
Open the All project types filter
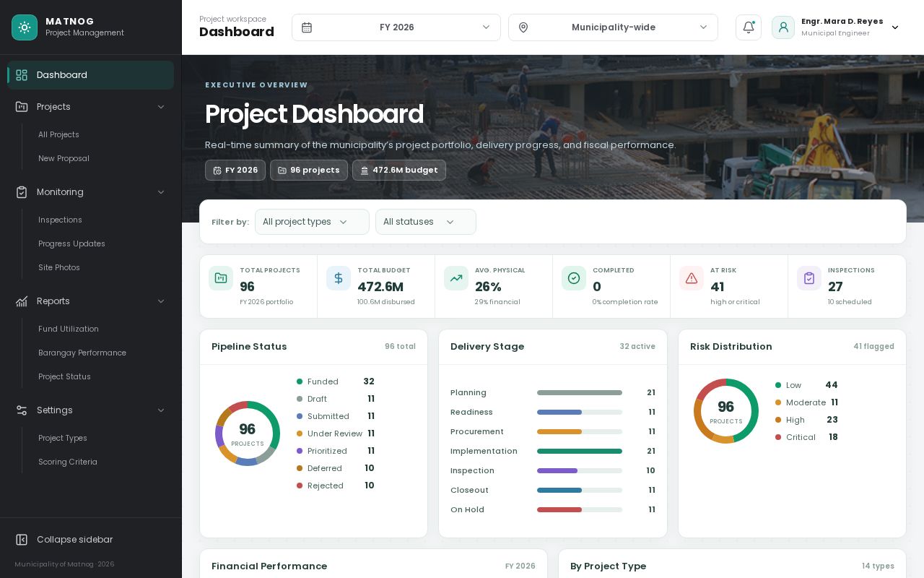coord(312,222)
